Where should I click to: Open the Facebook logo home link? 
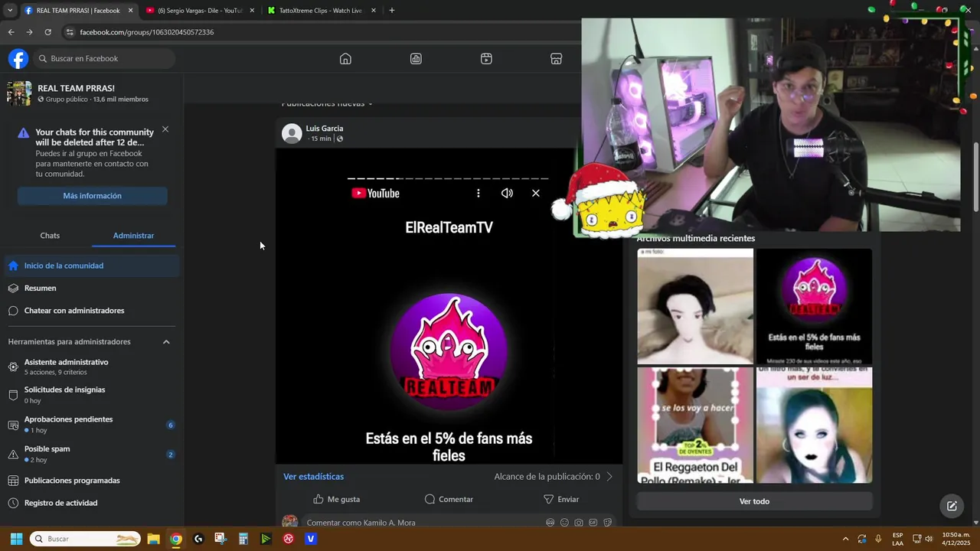pos(18,58)
